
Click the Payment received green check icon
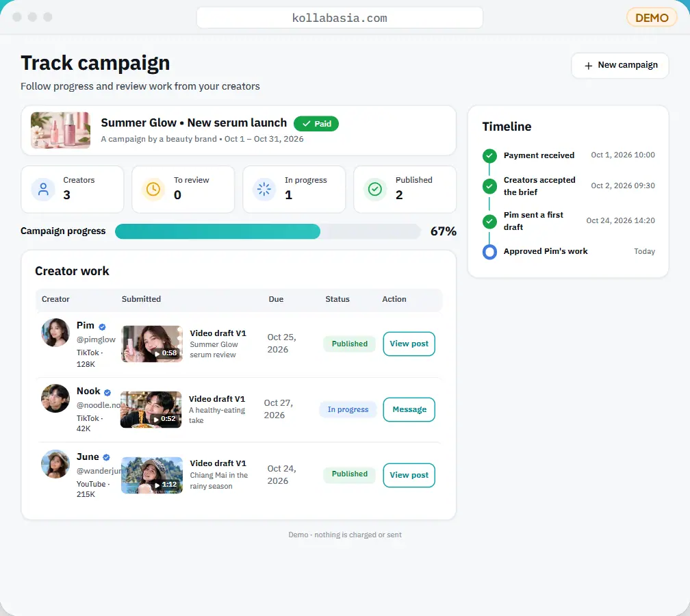[x=489, y=156]
